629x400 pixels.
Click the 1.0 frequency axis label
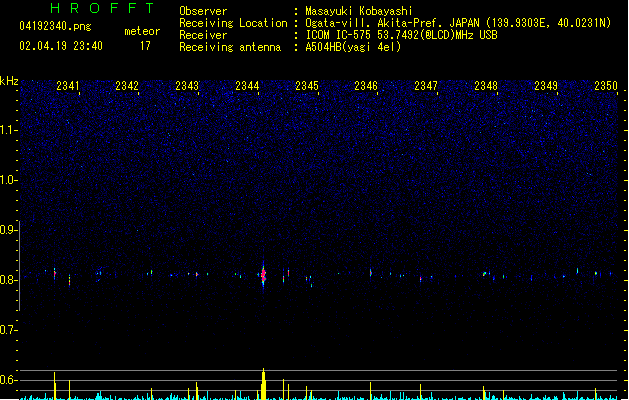[x=8, y=180]
